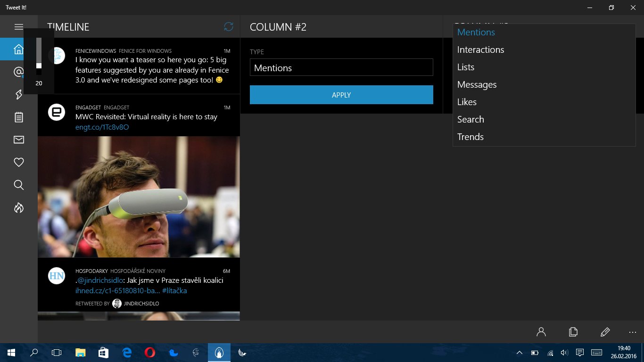Open the @jindrichsidlo mention link
Viewport: 644px width, 362px height.
(100, 280)
